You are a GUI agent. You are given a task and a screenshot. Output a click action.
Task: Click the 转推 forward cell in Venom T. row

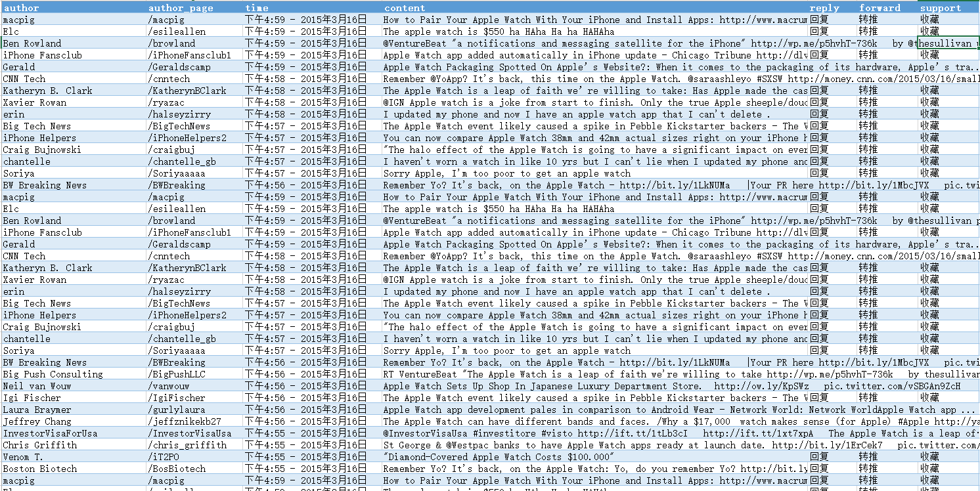pyautogui.click(x=887, y=457)
